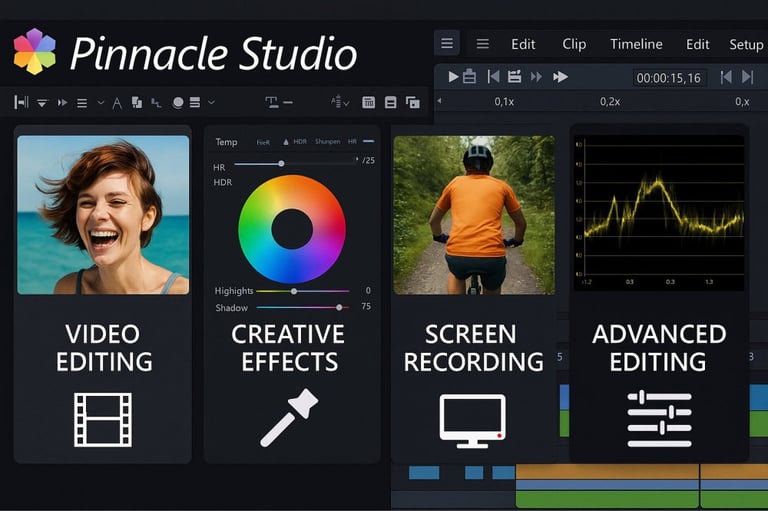Click the yellow waveform scope graph
768x511 pixels.
click(659, 213)
